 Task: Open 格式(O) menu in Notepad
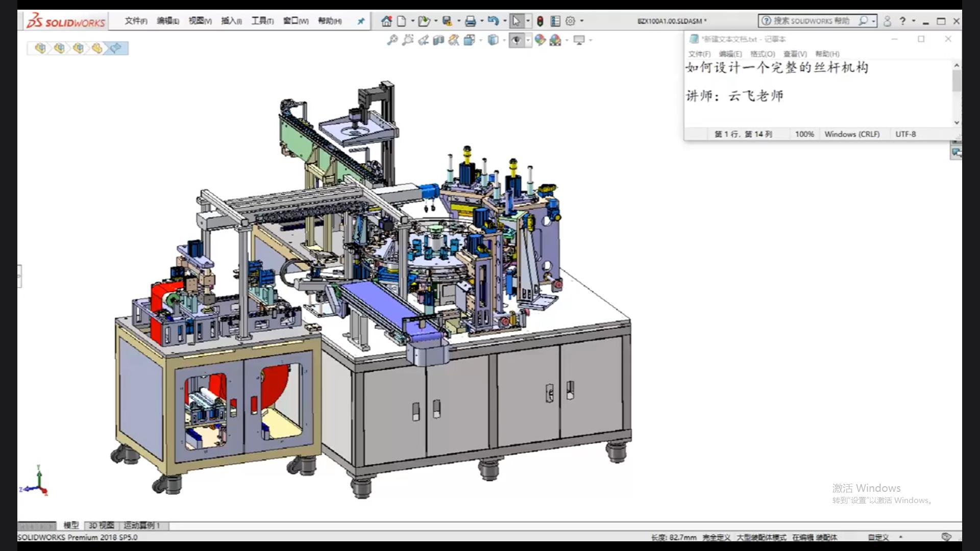pos(763,54)
